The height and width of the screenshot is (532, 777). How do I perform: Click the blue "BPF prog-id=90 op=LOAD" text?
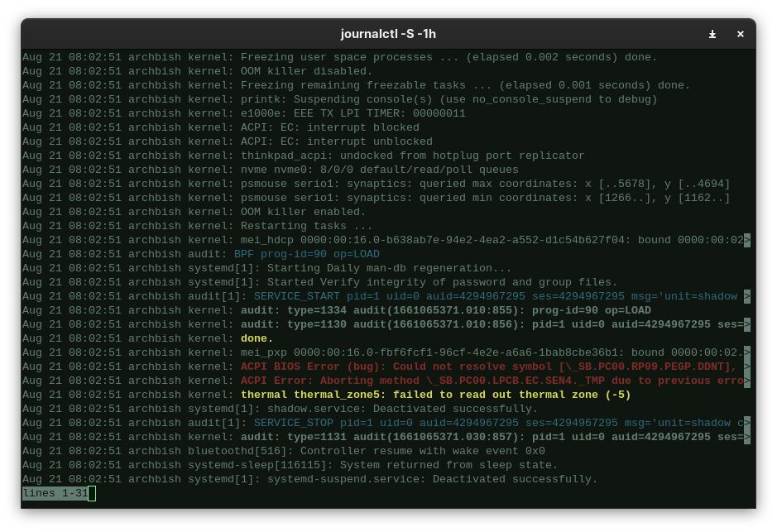pos(306,254)
